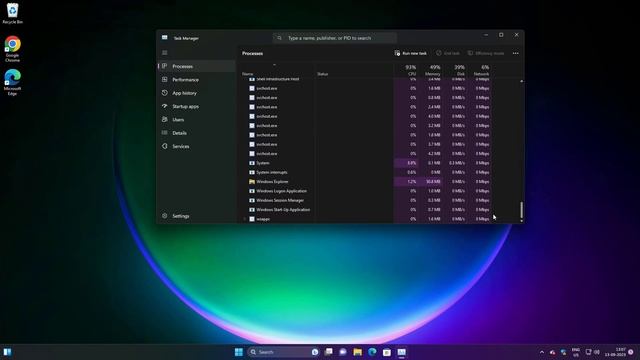Click the OneDrive tray icon
The width and height of the screenshot is (640, 360).
pos(552,352)
